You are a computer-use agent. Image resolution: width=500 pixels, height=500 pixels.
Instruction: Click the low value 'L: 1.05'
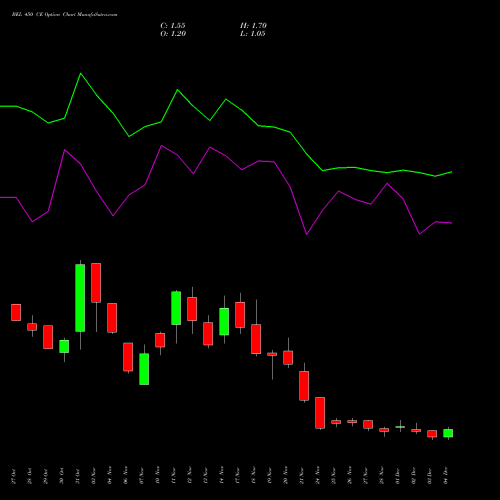coord(253,34)
